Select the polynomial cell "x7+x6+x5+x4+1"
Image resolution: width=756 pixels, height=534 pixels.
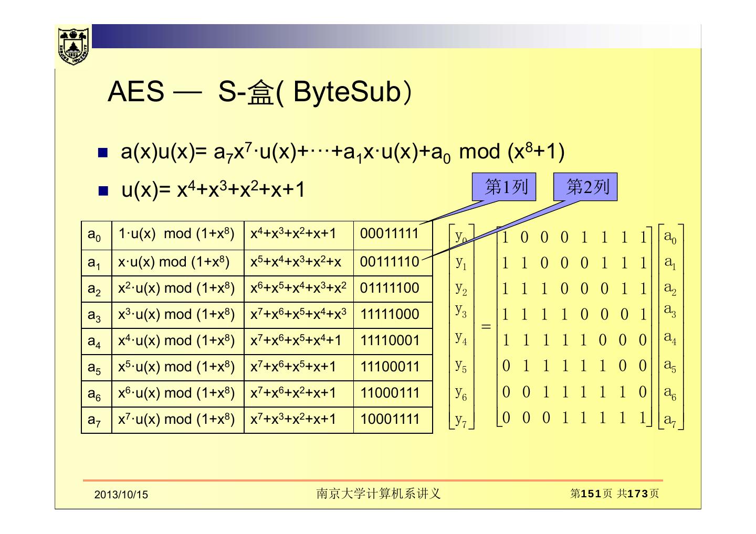[299, 341]
